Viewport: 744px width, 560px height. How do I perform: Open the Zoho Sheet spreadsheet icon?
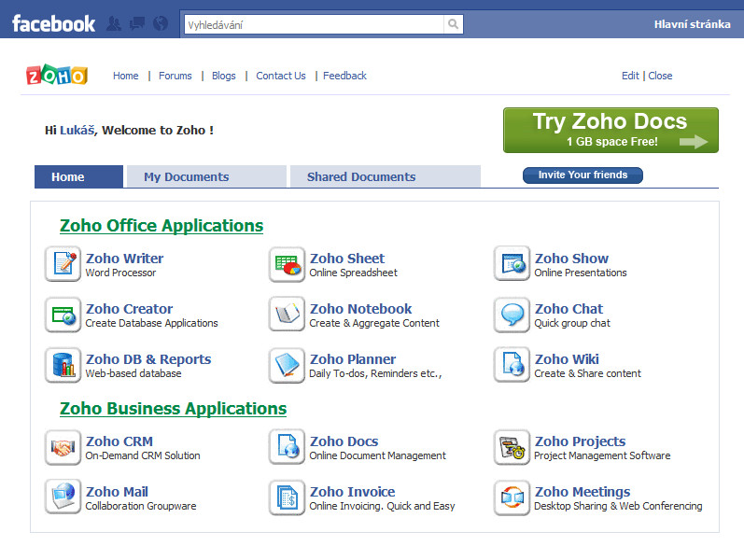[x=288, y=264]
